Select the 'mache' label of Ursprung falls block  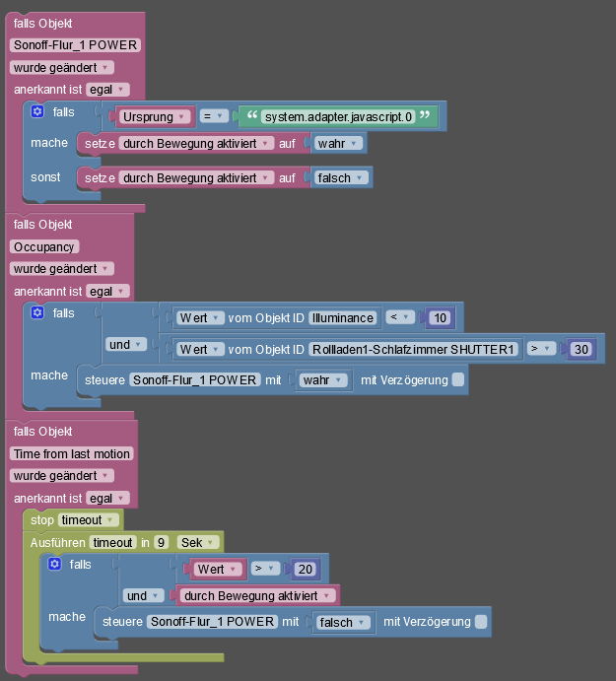coord(49,143)
